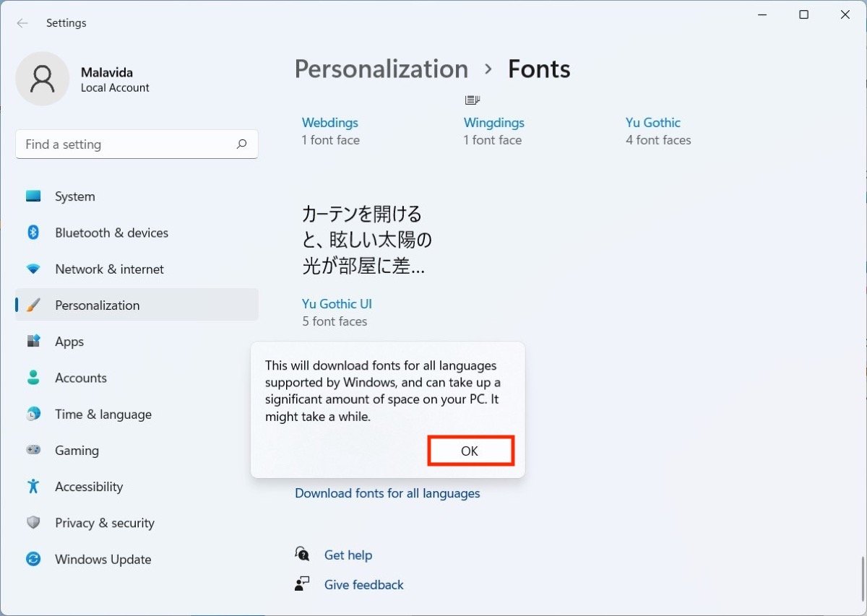The image size is (867, 616).
Task: Open Windows Update settings
Action: [137, 560]
